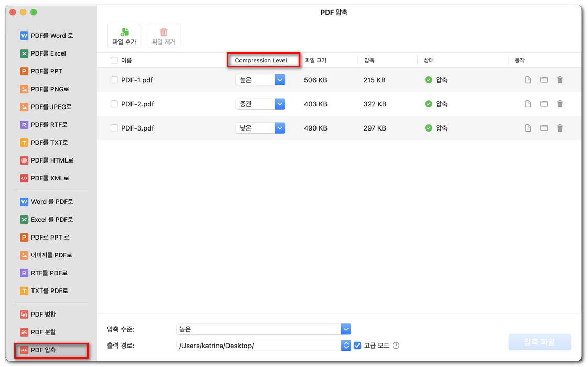
Task: Select PDF 압축 in sidebar
Action: 51,351
